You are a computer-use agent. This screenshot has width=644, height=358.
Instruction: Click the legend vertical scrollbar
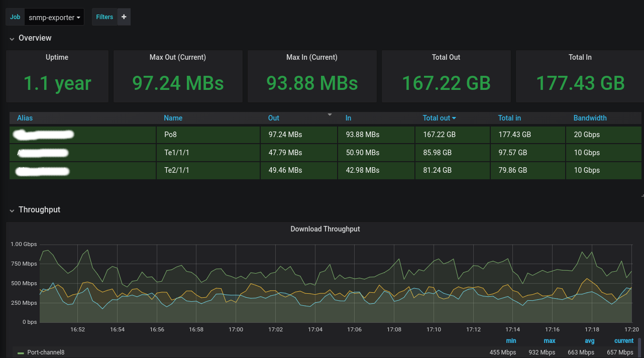[x=639, y=347]
